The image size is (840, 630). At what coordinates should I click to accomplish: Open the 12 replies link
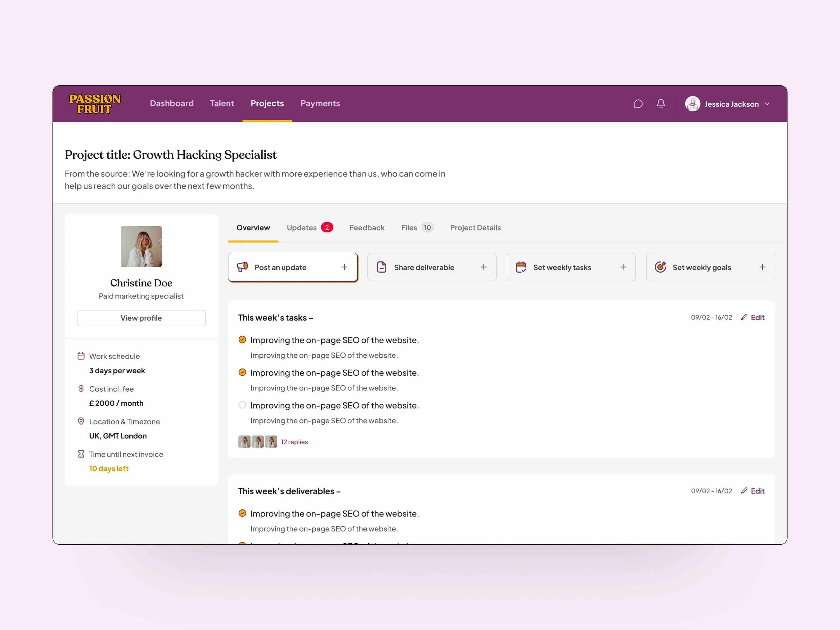(x=294, y=441)
